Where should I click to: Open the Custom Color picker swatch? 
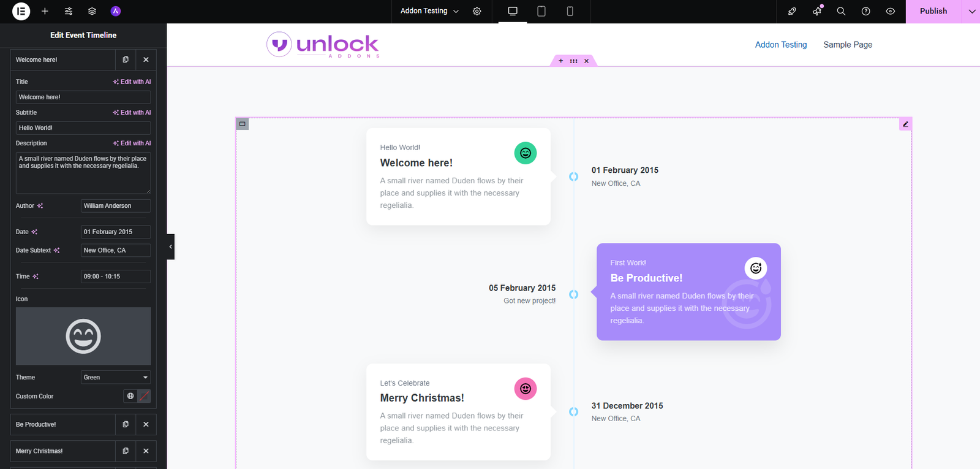pyautogui.click(x=144, y=396)
